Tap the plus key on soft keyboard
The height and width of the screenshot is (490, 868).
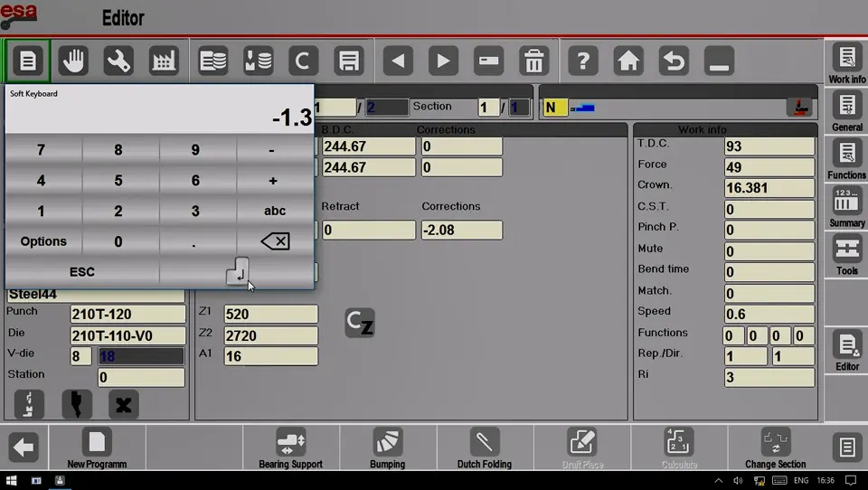272,181
